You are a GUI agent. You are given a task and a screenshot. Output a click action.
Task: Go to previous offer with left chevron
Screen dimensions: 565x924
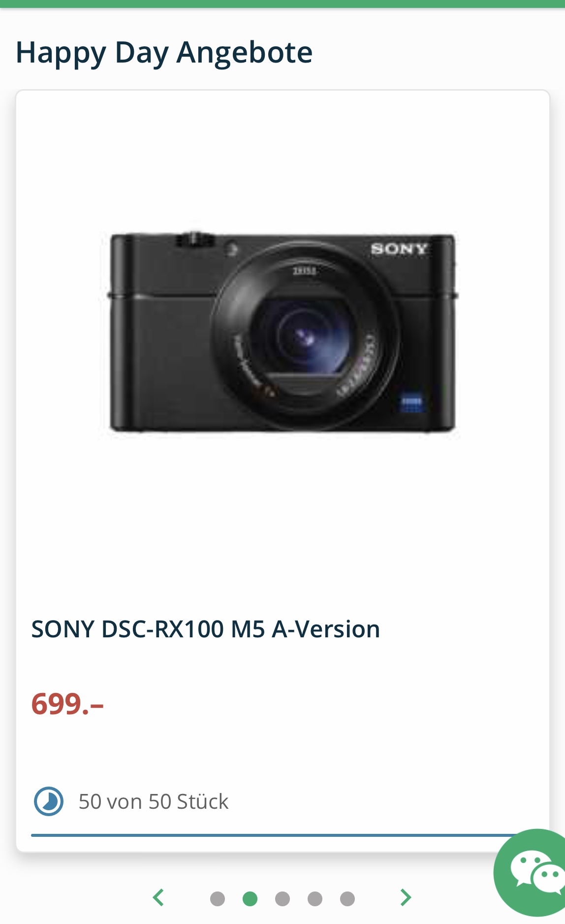coord(158,897)
